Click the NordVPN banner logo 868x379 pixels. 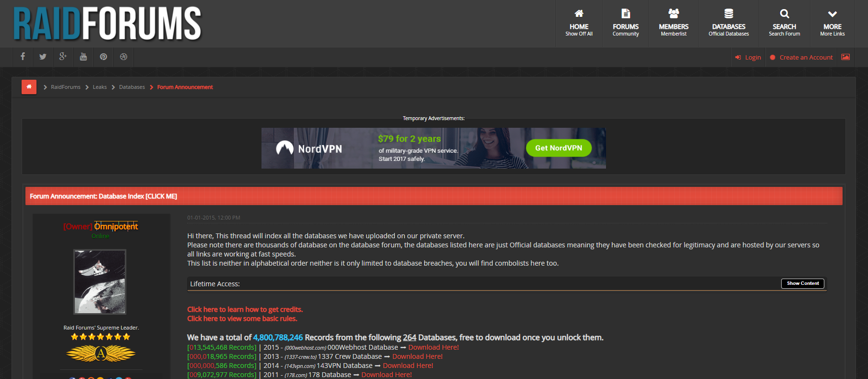(x=309, y=148)
